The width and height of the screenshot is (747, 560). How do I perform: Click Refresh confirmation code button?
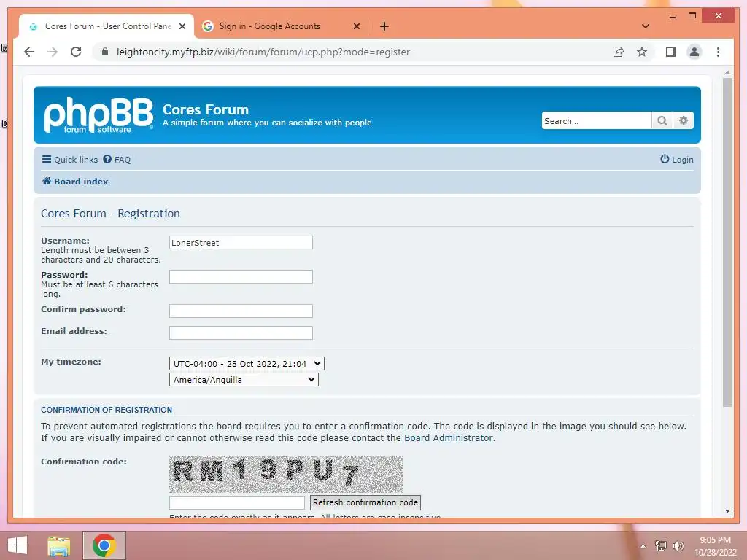(365, 502)
